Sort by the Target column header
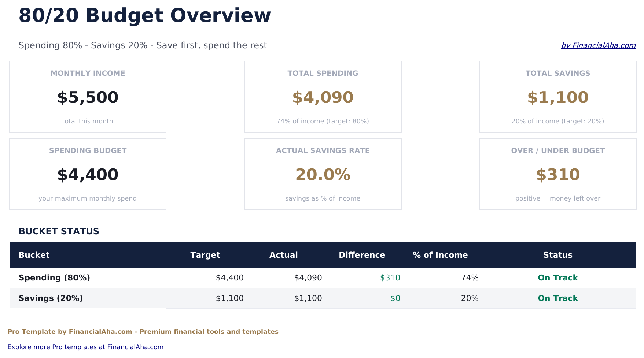Image resolution: width=644 pixels, height=358 pixels. click(x=205, y=255)
